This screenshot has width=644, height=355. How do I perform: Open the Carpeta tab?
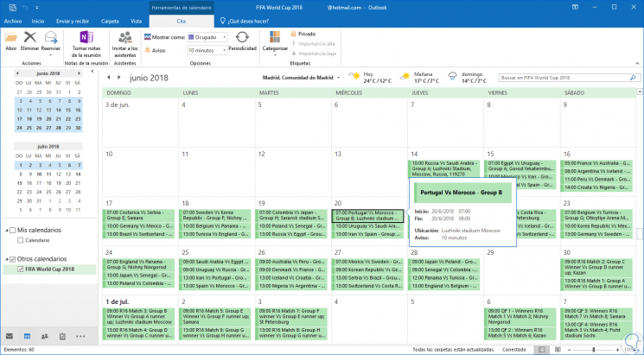[x=110, y=21]
